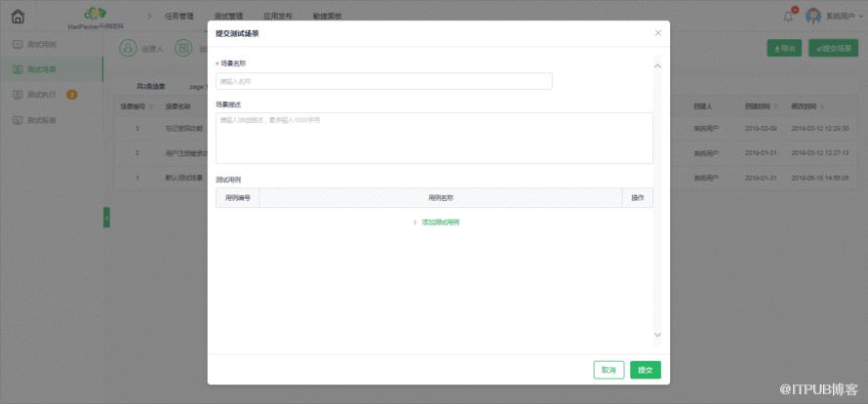Viewport: 868px width, 404px height.
Task: Click the second round filter icon
Action: tap(183, 48)
